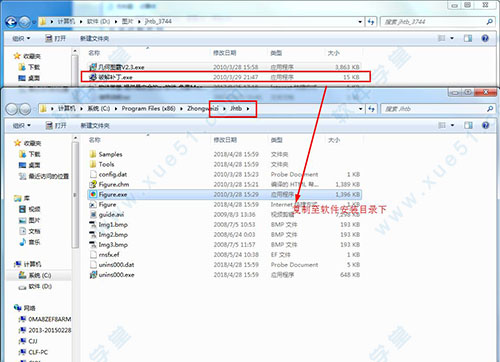Click Desktop in front window Favorites
The height and width of the screenshot is (362, 500).
(30, 165)
